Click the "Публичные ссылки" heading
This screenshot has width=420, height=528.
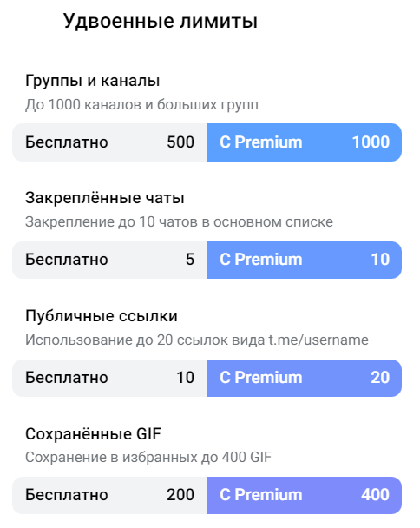click(x=102, y=316)
